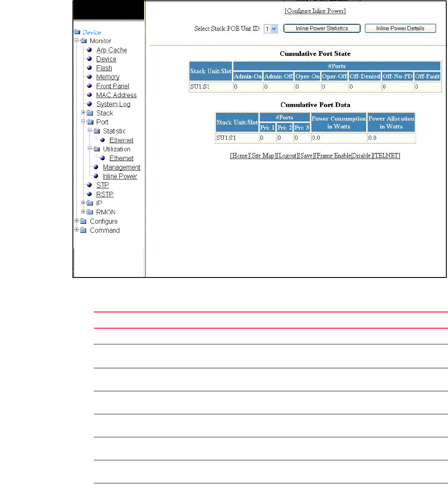Collapse the Utilization tree node
Screen dimensions: 448x494
click(90, 148)
